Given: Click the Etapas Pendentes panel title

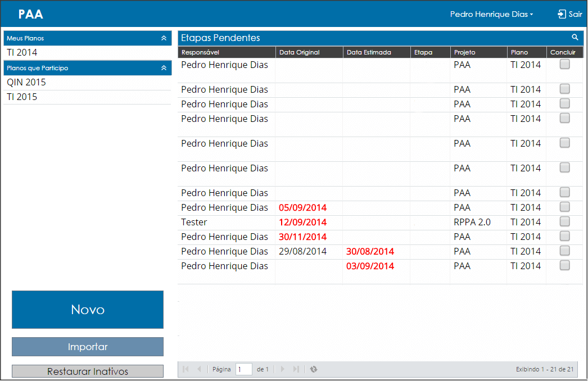Looking at the screenshot, I should [220, 38].
